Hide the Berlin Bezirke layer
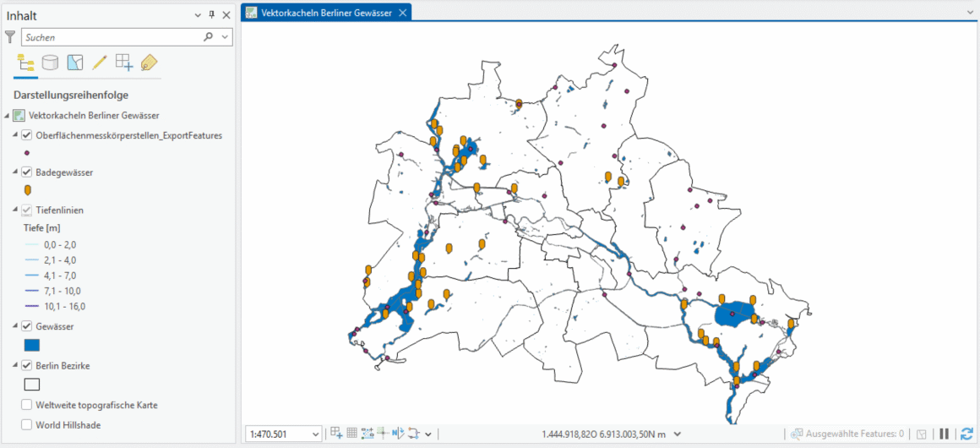This screenshot has width=980, height=448. tap(27, 366)
